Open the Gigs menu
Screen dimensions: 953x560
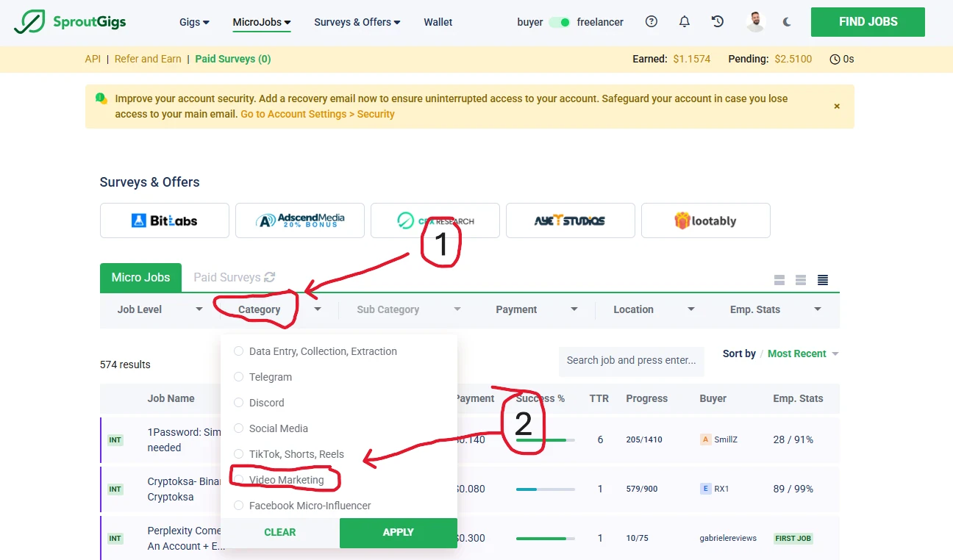pos(194,22)
